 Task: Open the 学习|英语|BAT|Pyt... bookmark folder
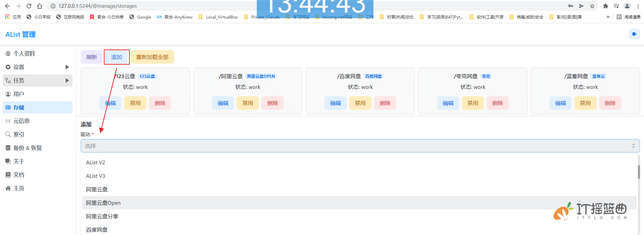[442, 17]
